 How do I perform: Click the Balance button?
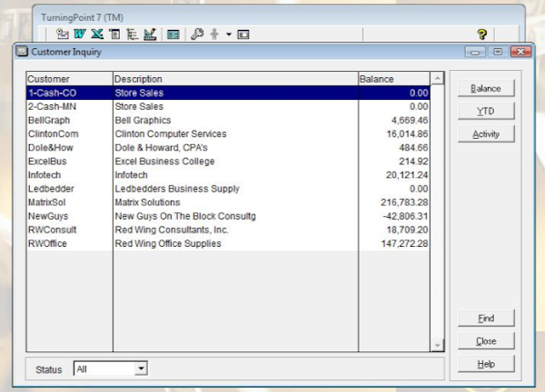(x=486, y=89)
